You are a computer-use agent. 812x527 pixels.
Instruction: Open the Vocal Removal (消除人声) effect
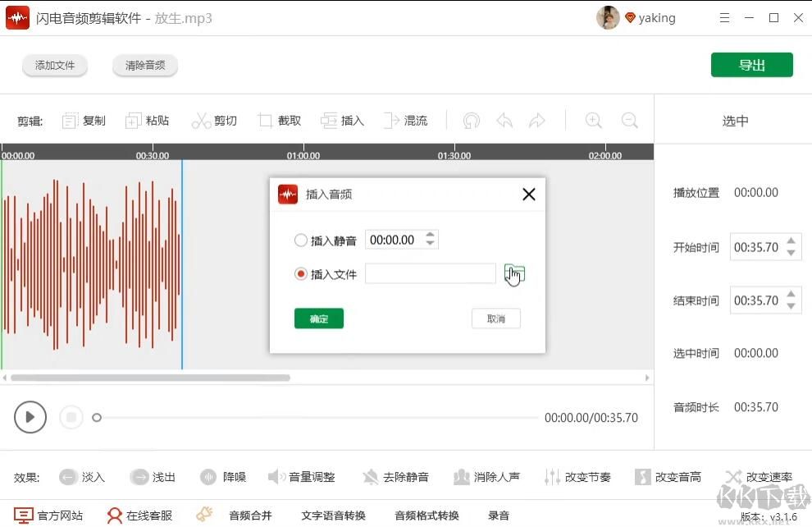[x=487, y=476]
